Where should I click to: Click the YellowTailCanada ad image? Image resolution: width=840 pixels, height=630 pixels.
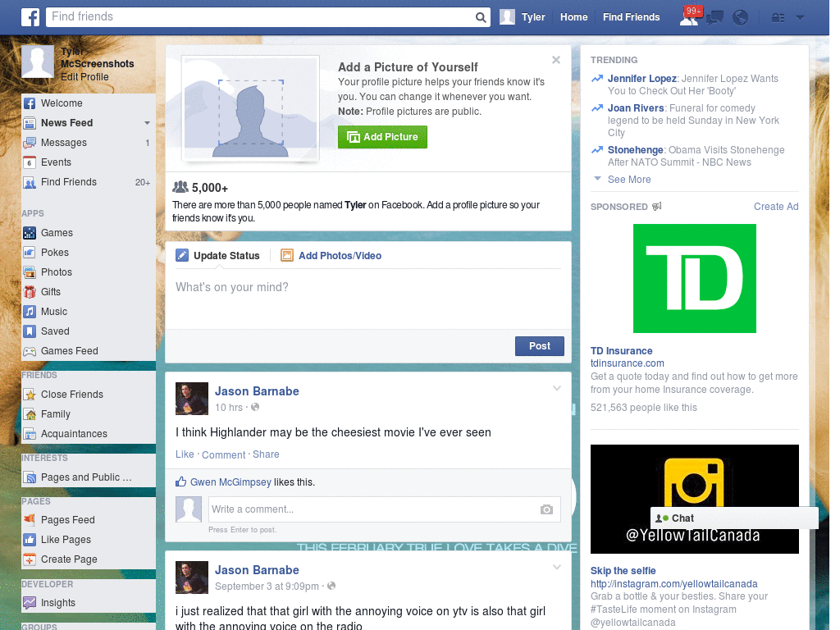694,500
